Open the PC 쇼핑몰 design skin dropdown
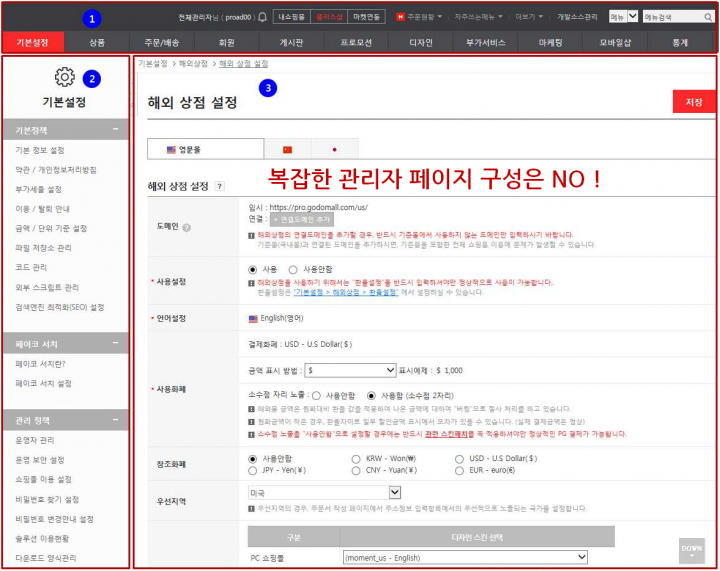Screen dimensions: 720x571 pyautogui.click(x=465, y=558)
